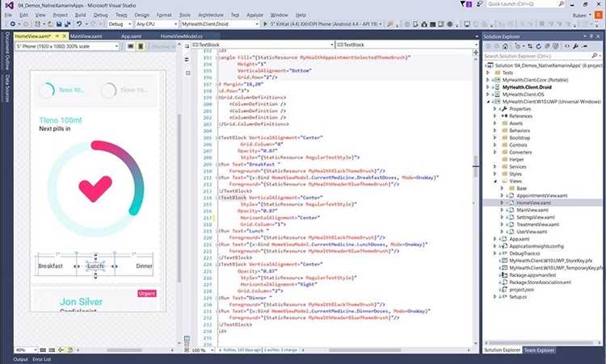Open the Error List panel tab
The width and height of the screenshot is (606, 364).
(x=42, y=359)
